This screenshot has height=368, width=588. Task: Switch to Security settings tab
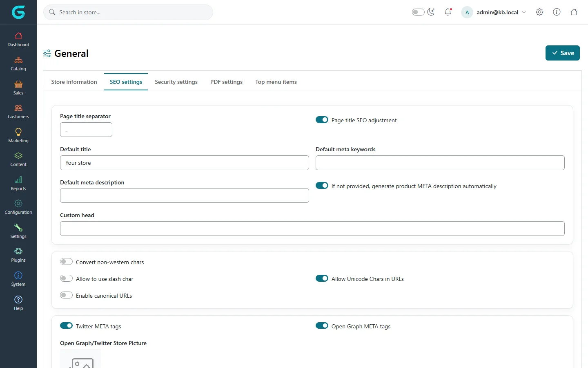176,82
